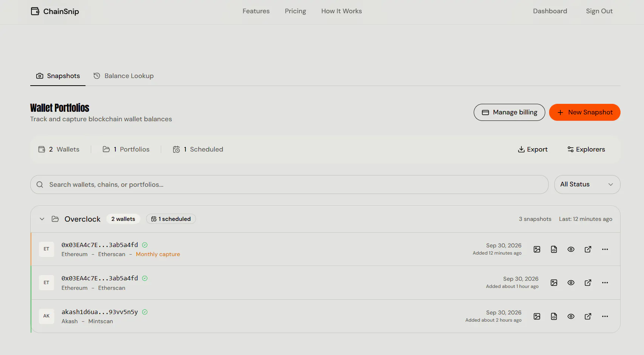Click the 1 Portfolios stat
The width and height of the screenshot is (644, 355).
coord(126,149)
